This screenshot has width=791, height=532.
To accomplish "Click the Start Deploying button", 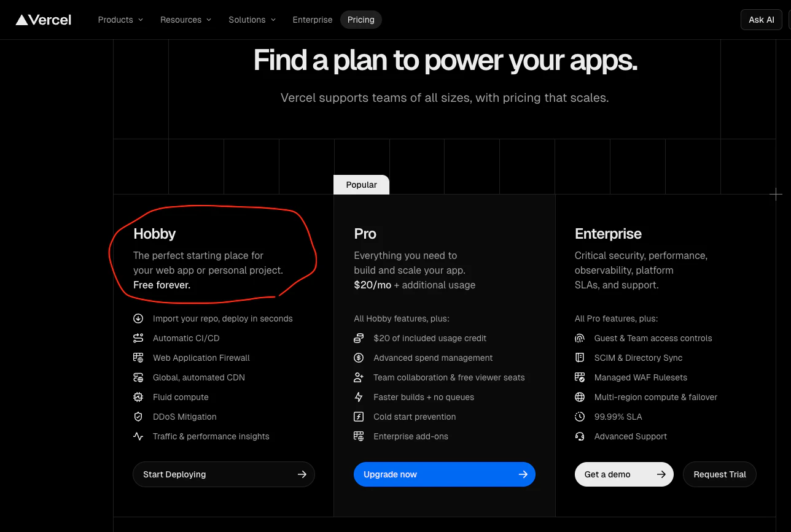I will pos(224,474).
